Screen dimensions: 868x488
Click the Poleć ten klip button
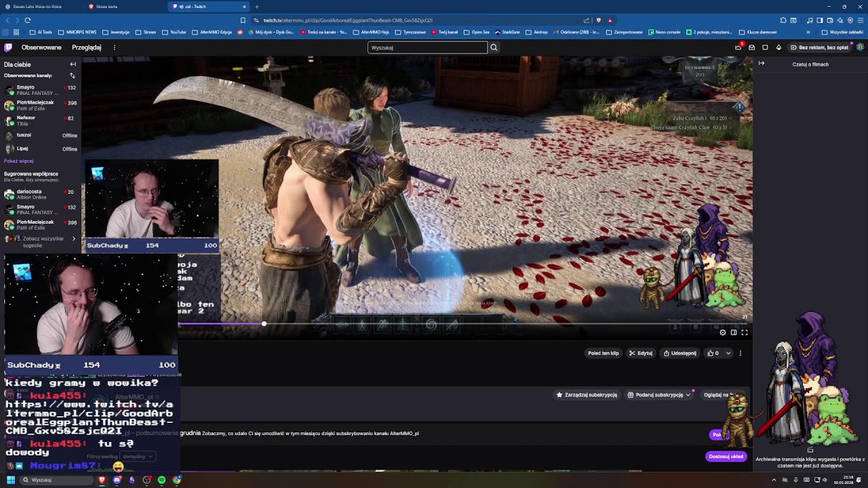coord(604,353)
